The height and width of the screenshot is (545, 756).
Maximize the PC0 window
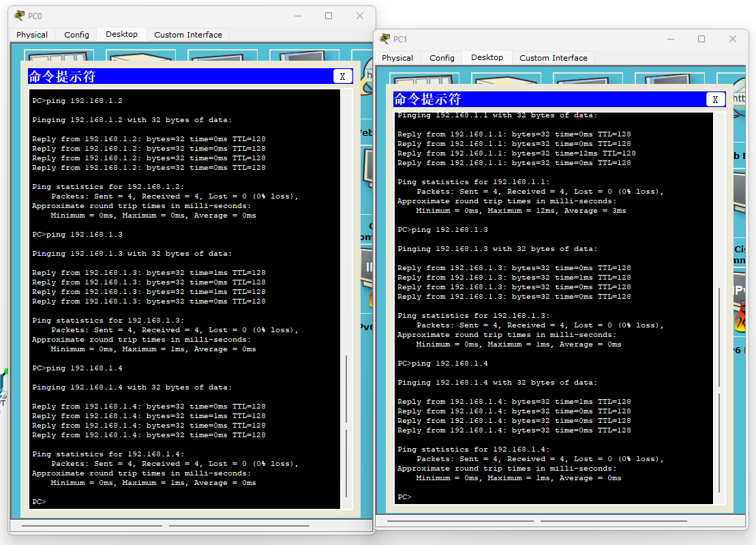[x=329, y=16]
